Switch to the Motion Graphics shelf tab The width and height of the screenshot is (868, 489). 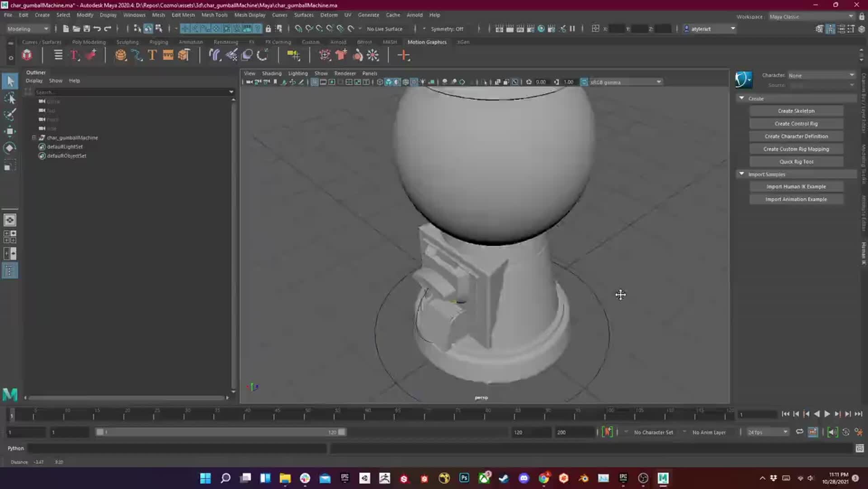(427, 42)
